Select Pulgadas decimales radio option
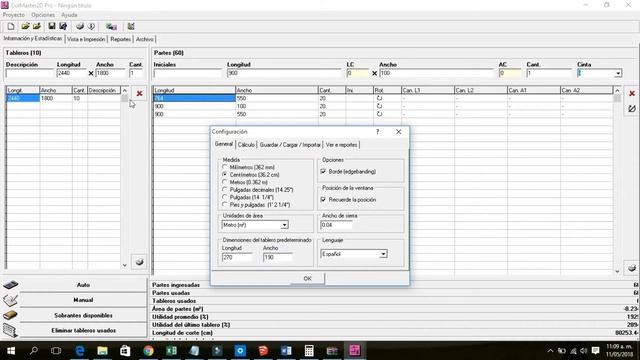The width and height of the screenshot is (640, 360). pyautogui.click(x=224, y=190)
